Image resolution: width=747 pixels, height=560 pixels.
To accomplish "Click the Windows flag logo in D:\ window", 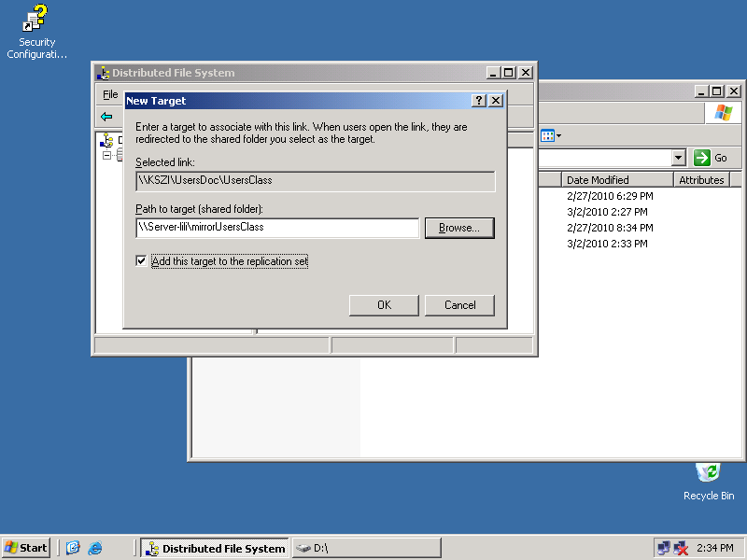I will point(723,113).
